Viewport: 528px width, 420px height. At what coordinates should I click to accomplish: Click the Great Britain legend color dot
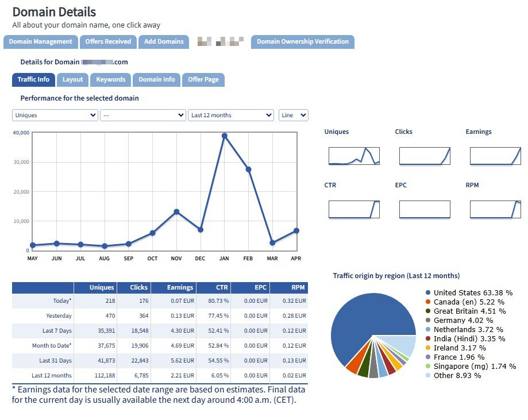point(428,311)
